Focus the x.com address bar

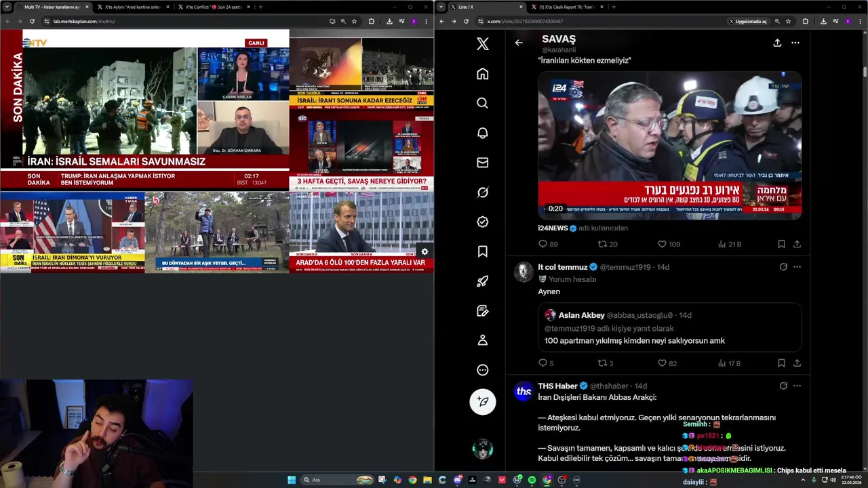(604, 21)
